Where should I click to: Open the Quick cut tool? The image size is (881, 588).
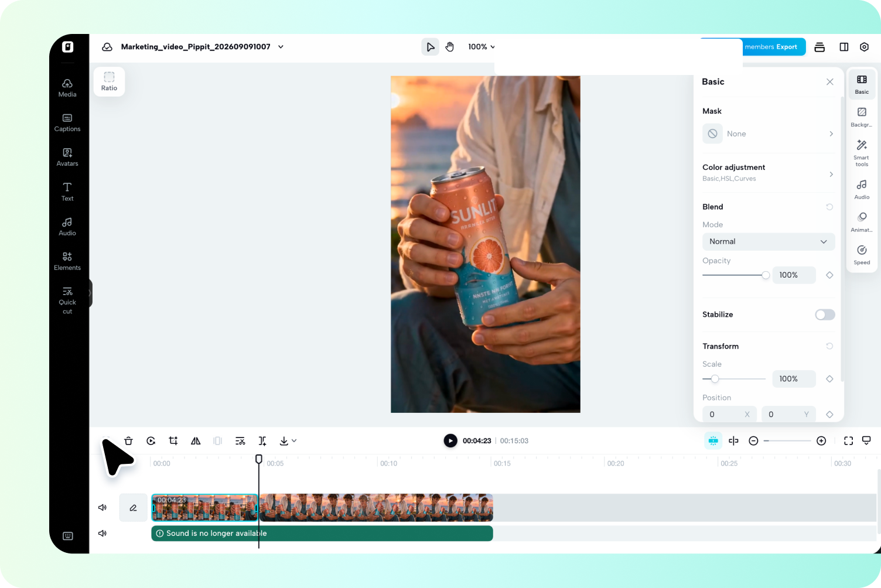tap(67, 300)
